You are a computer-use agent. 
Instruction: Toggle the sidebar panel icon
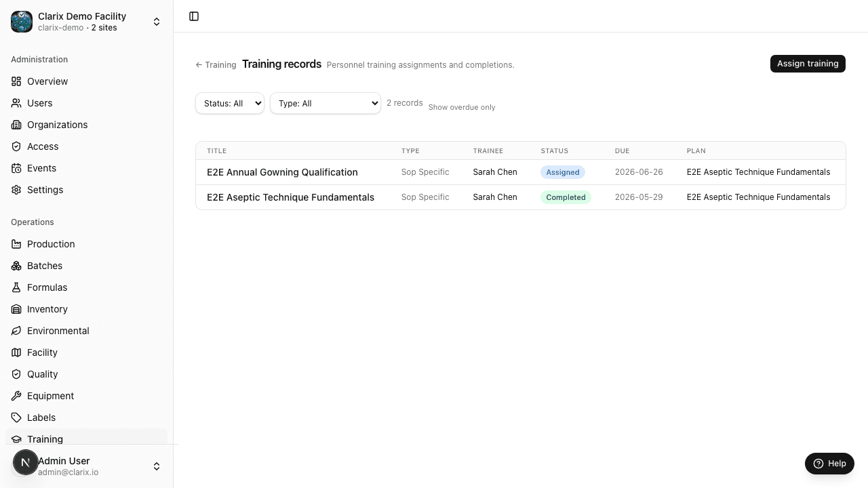(194, 16)
